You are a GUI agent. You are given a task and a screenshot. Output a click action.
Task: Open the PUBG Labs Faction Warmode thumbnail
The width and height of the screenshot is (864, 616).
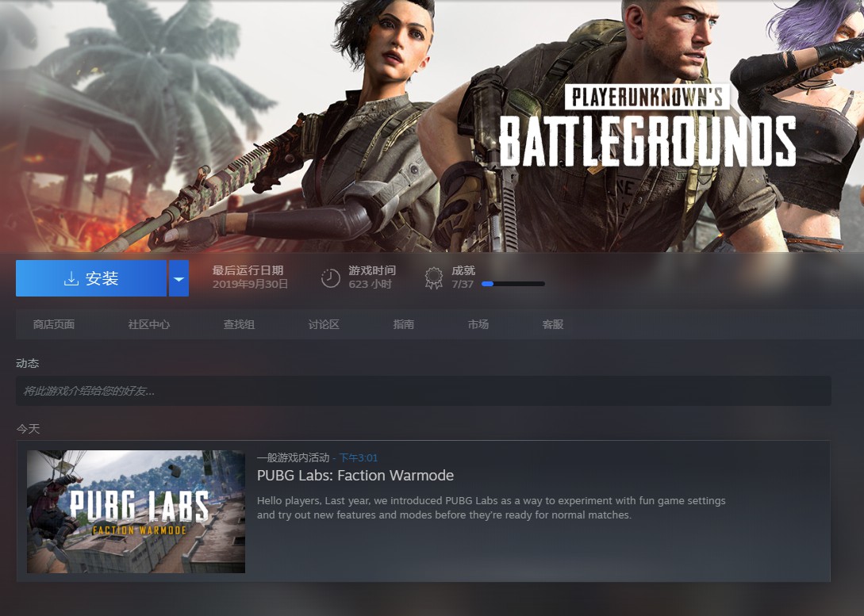coord(136,511)
